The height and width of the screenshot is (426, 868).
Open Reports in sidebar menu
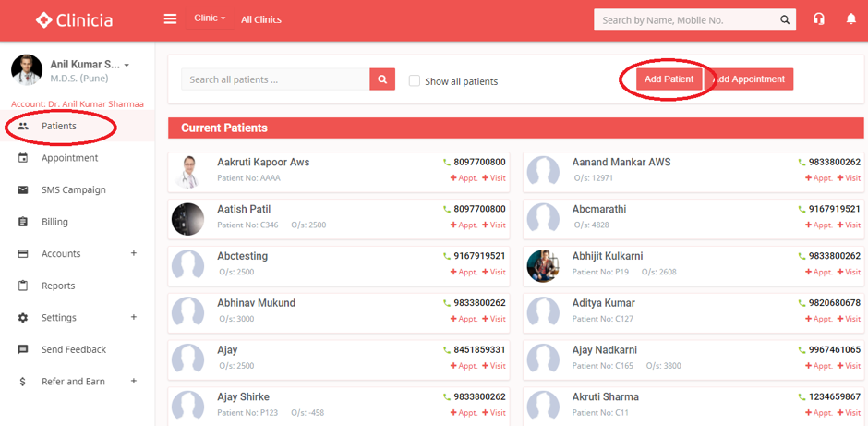point(58,286)
